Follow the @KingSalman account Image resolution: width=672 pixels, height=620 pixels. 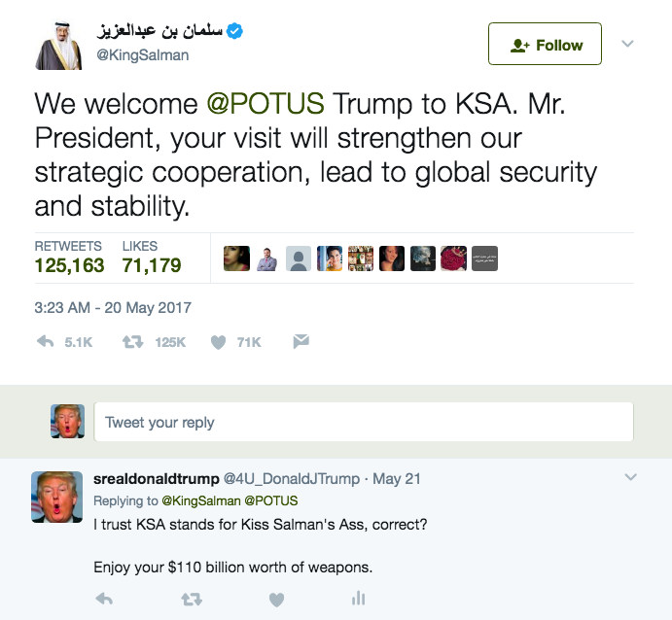click(x=545, y=45)
